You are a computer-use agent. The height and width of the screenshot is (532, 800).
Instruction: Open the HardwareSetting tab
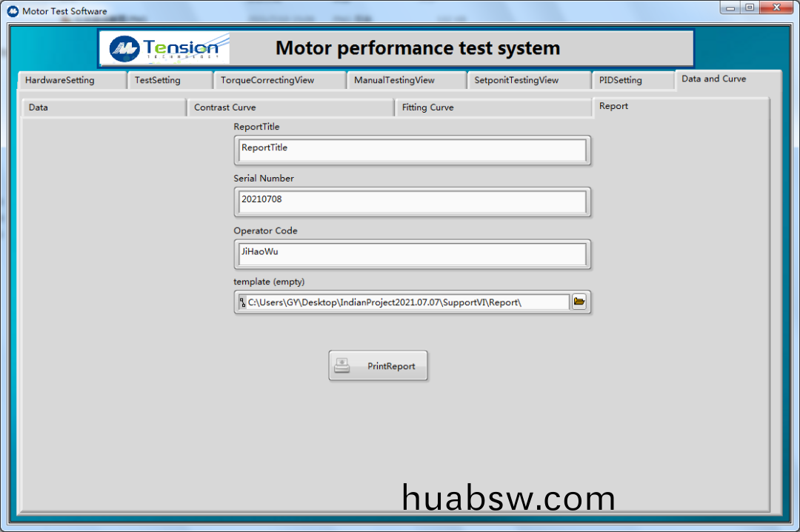pos(60,80)
